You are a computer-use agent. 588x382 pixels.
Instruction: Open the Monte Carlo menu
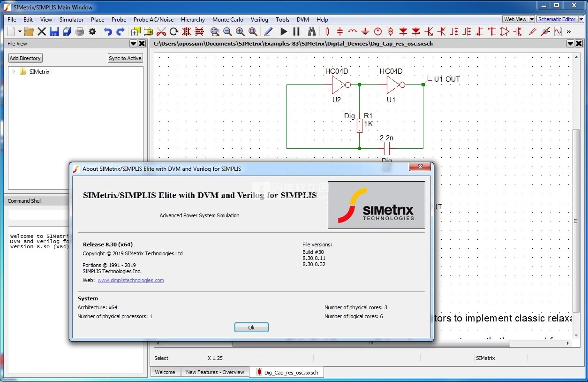pos(227,20)
